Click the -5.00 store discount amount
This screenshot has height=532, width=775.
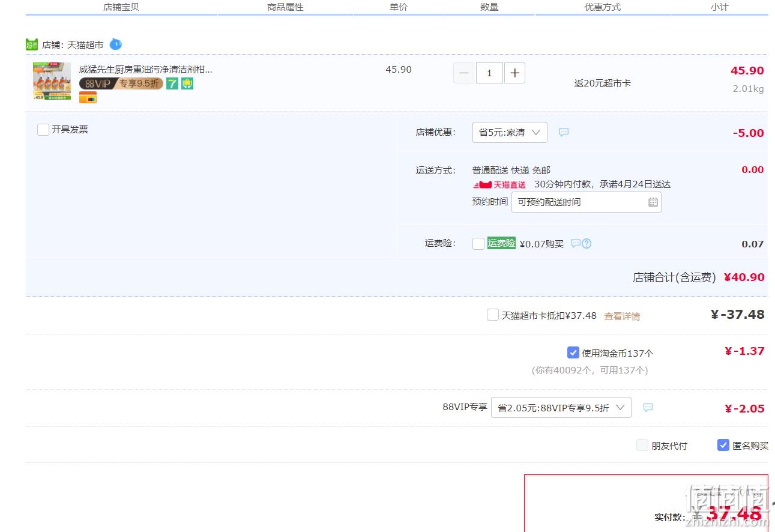(748, 133)
